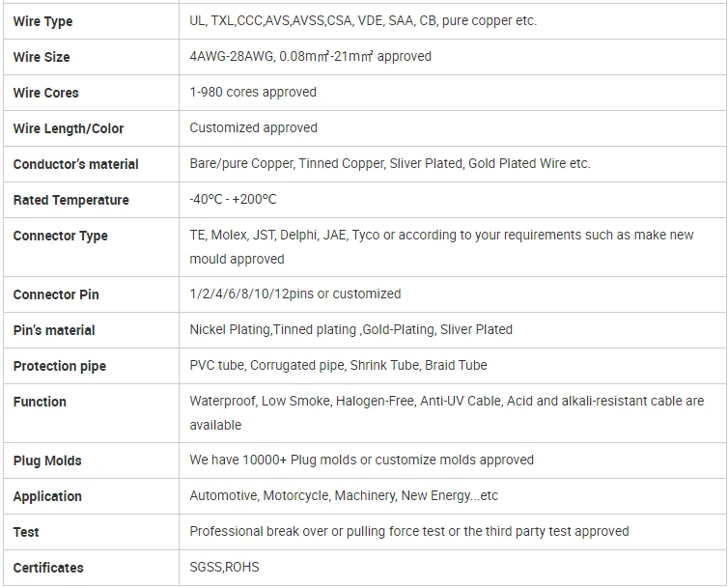This screenshot has width=728, height=587.
Task: Click the 1-980 cores approved text
Action: click(x=253, y=92)
